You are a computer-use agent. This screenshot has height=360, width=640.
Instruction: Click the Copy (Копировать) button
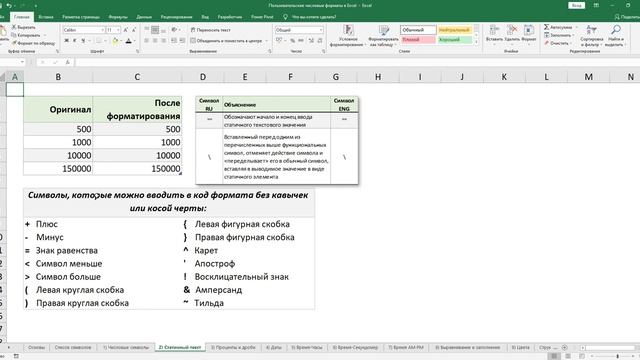tap(26, 35)
